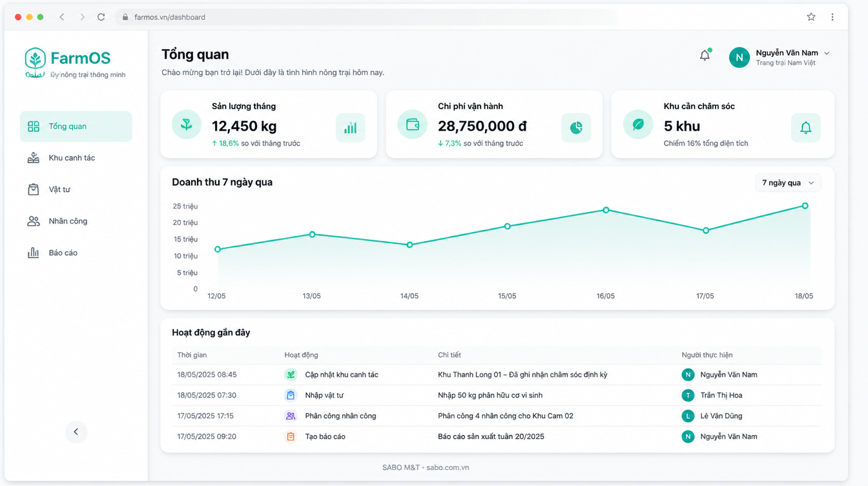Viewport: 868px width, 486px height.
Task: Reload the page with the refresh icon
Action: point(101,17)
